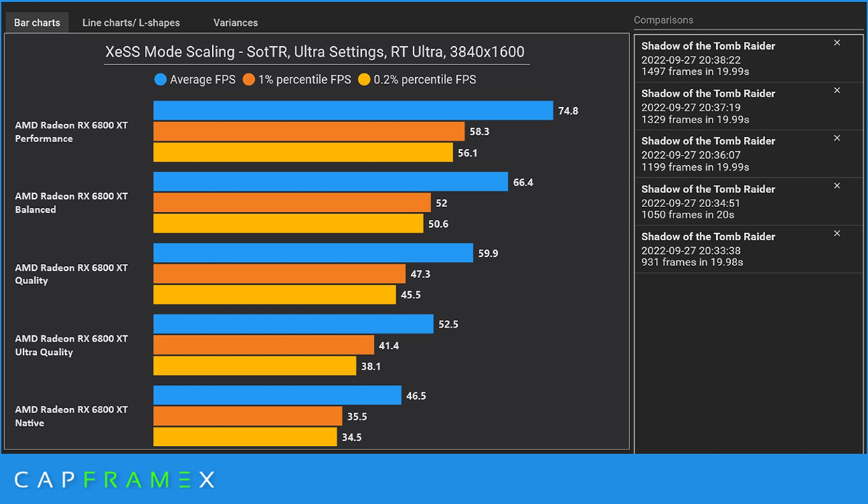Click the 58.3 Performance 1% percentile bar
Image resolution: width=868 pixels, height=504 pixels.
tap(309, 132)
